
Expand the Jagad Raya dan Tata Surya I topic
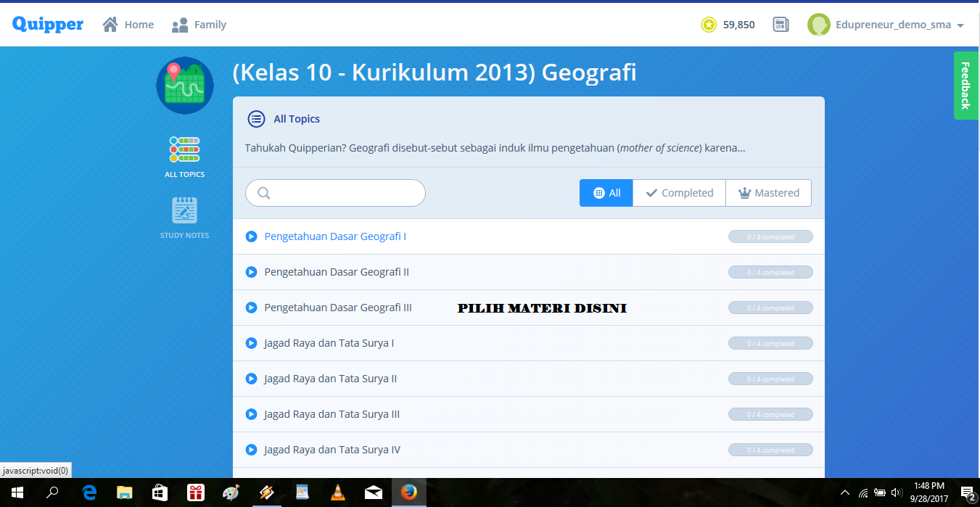[251, 342]
